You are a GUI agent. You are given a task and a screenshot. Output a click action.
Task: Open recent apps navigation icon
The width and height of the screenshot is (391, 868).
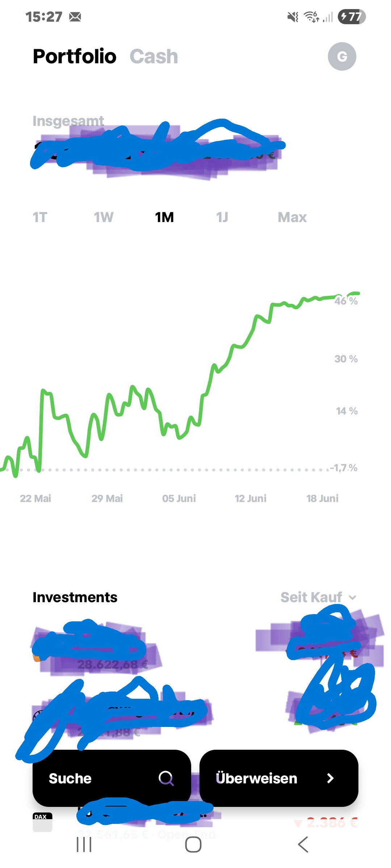point(84,845)
